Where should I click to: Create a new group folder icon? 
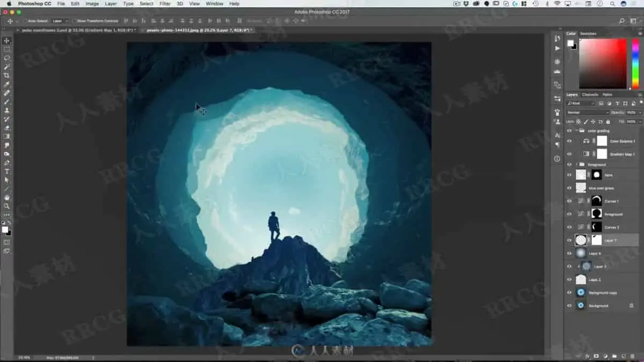point(614,356)
